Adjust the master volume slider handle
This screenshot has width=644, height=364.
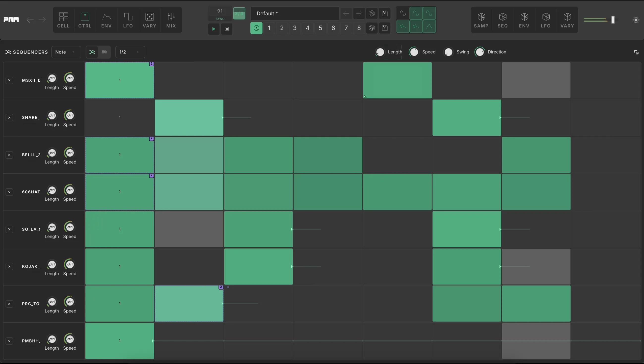click(x=613, y=20)
